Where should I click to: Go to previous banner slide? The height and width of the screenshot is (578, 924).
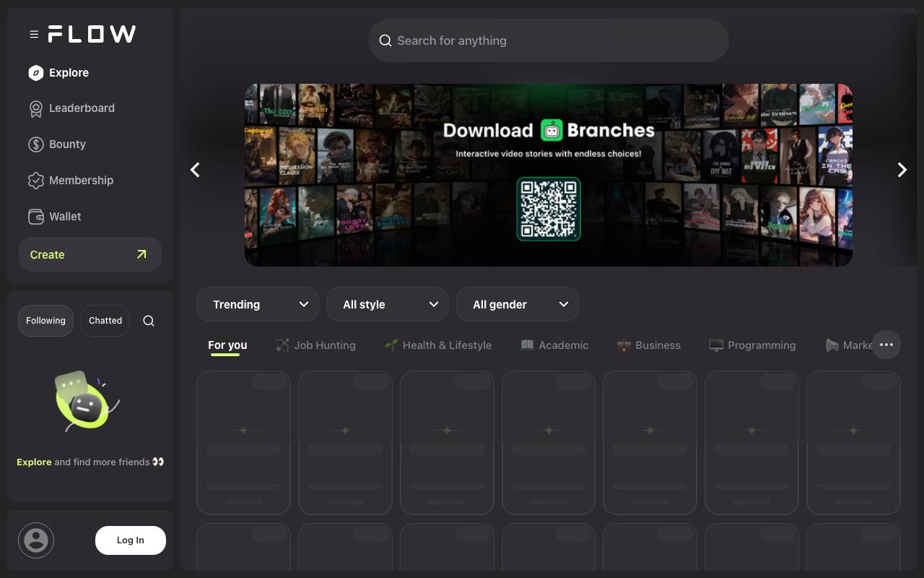pos(195,170)
